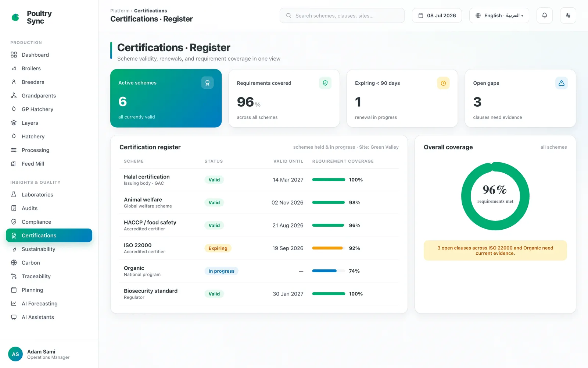Click the 30 Jan 2027 valid-until date
This screenshot has height=368, width=588.
pyautogui.click(x=288, y=294)
